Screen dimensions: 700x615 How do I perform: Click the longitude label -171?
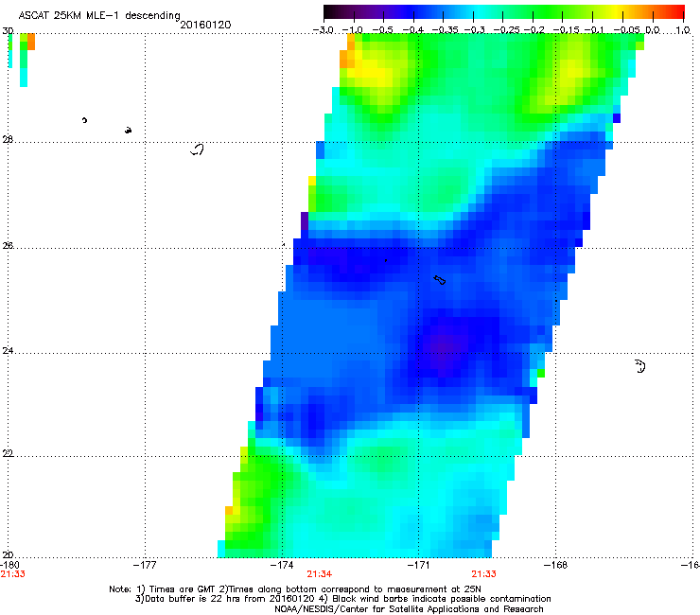[x=418, y=565]
